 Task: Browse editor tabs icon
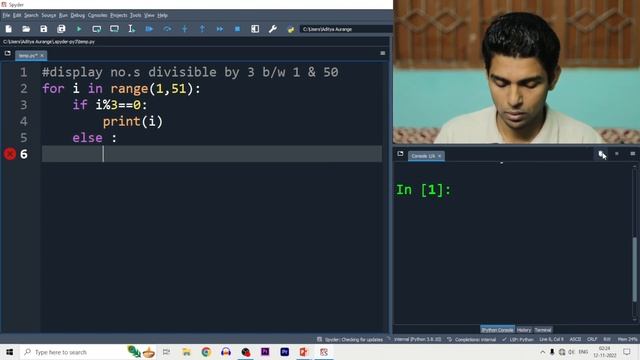tap(7, 53)
